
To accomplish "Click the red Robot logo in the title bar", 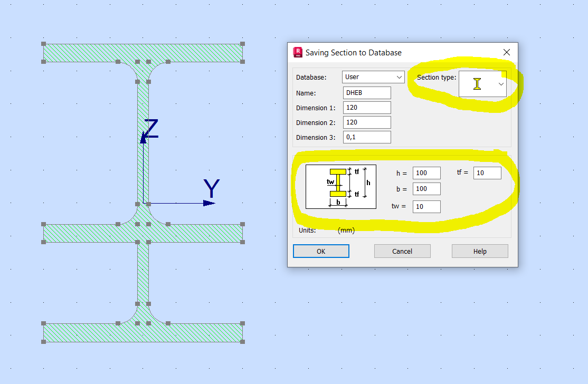I will [298, 52].
